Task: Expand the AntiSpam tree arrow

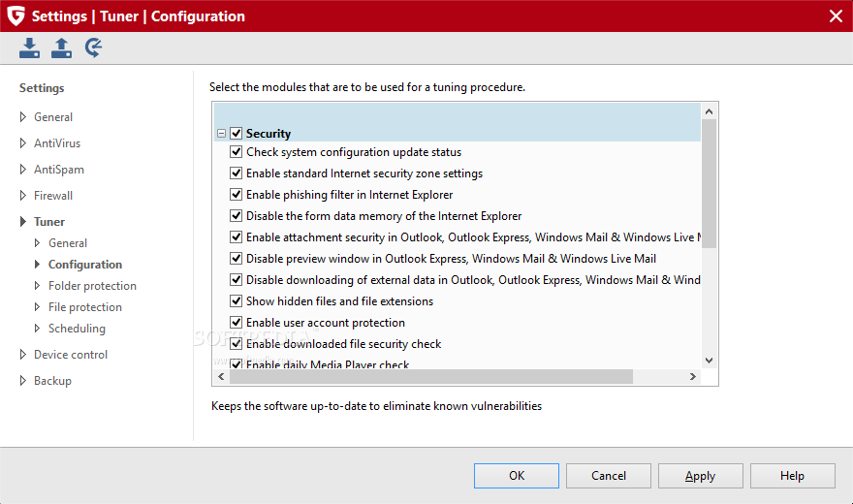Action: tap(23, 169)
